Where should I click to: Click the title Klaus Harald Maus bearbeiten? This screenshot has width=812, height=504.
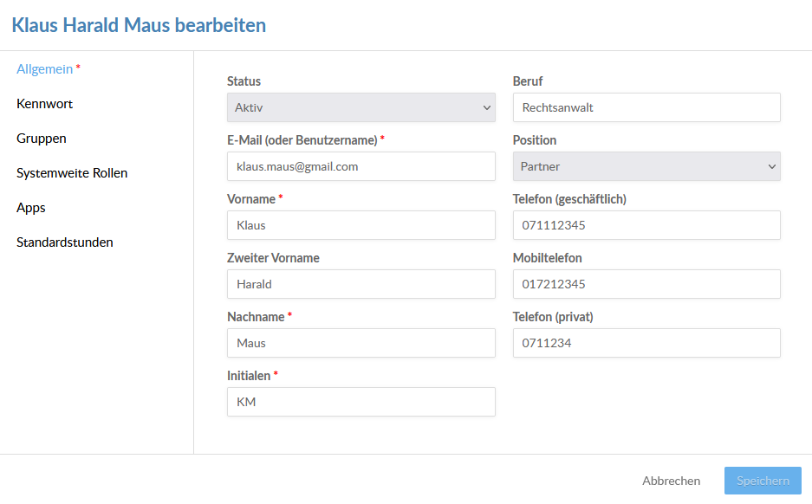tap(139, 25)
